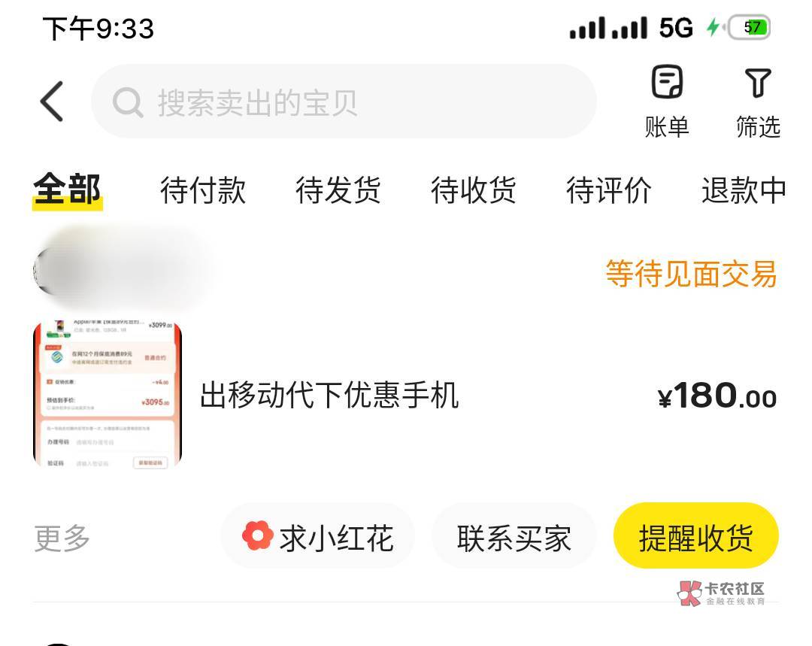The width and height of the screenshot is (812, 646).
Task: Tap the search magnifier icon
Action: 127,102
